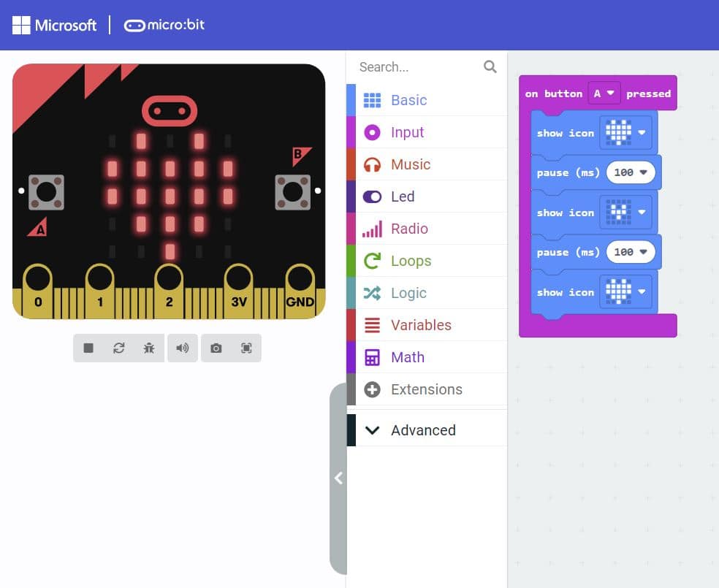Image resolution: width=719 pixels, height=588 pixels.
Task: Open the Music block category
Action: (409, 164)
